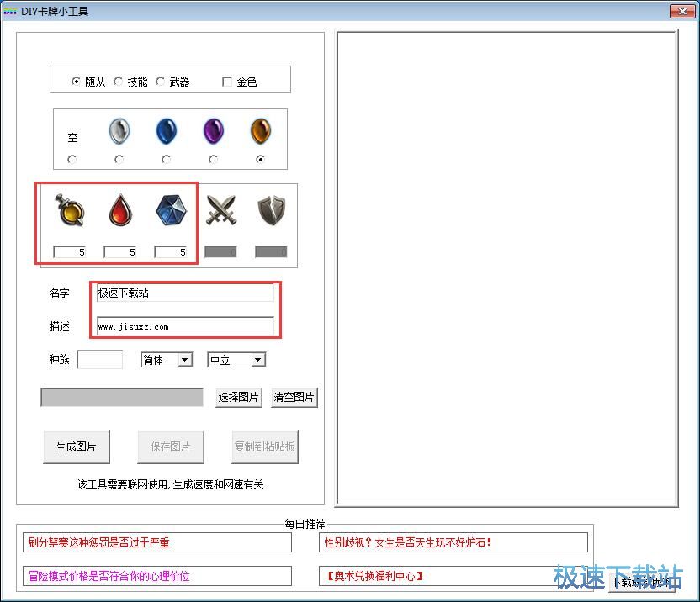Choose the blue gem rarity radio button
Image resolution: width=700 pixels, height=602 pixels.
point(166,159)
